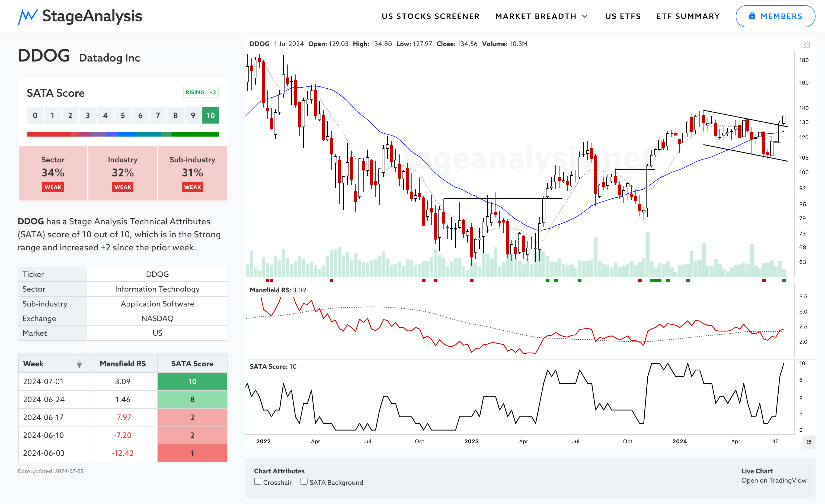Click the DDOG ticker table value

[157, 274]
